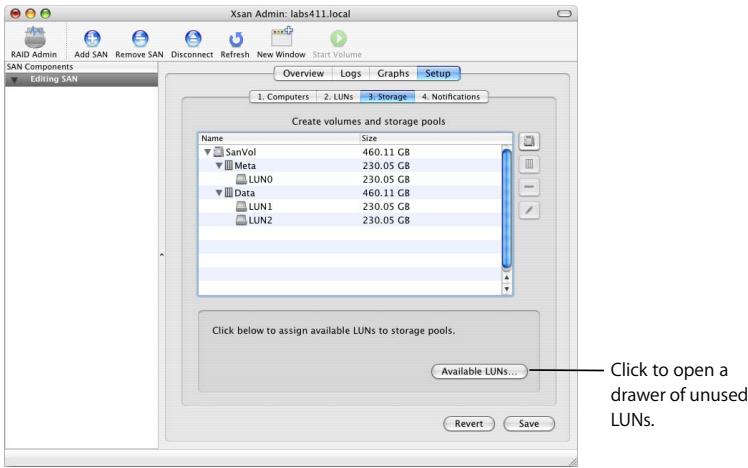Click the new volume icon beside the list
This screenshot has width=748, height=468.
point(529,141)
